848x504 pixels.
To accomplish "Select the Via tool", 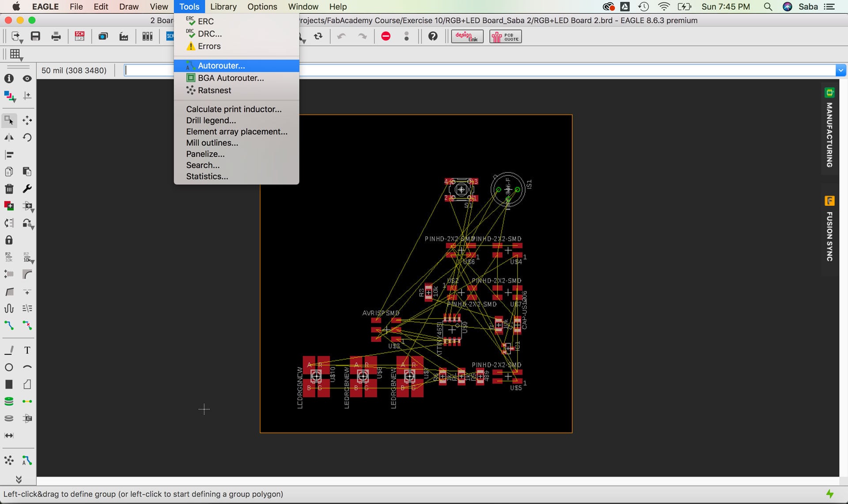I will [9, 402].
